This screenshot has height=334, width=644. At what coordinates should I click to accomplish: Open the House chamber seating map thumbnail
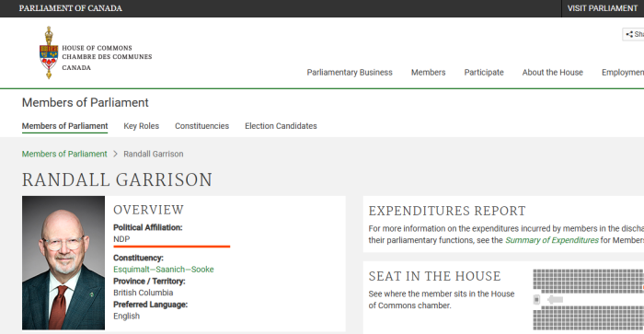pos(588,300)
